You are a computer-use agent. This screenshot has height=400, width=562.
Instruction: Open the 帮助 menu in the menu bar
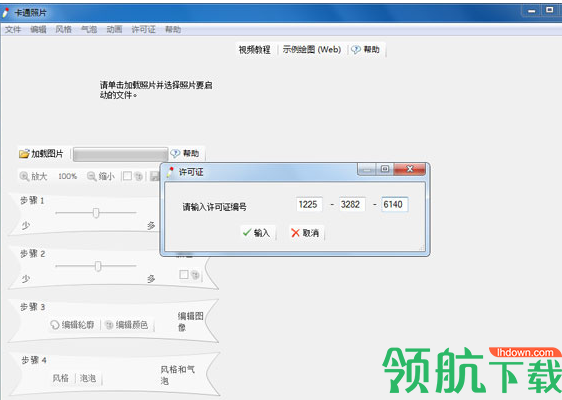(x=173, y=29)
